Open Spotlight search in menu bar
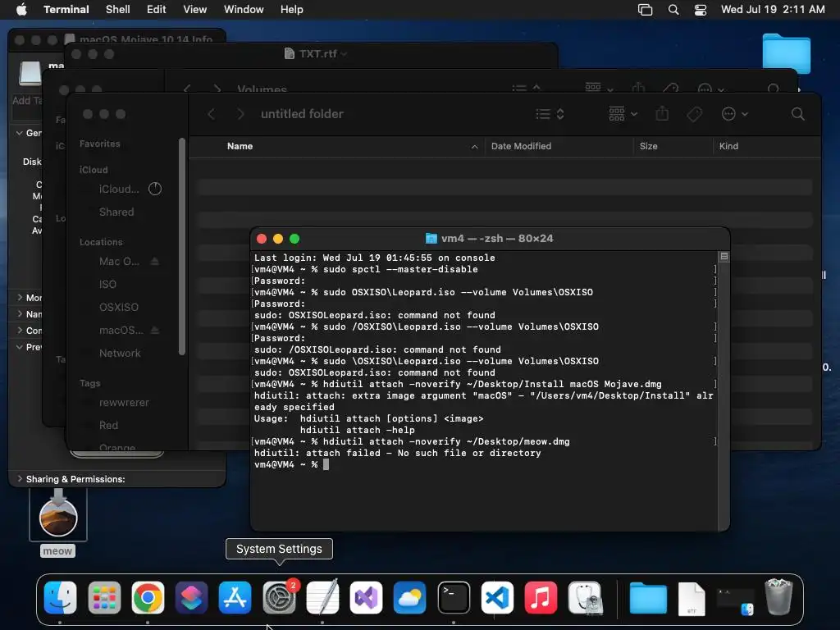Image resolution: width=840 pixels, height=630 pixels. coord(673,10)
